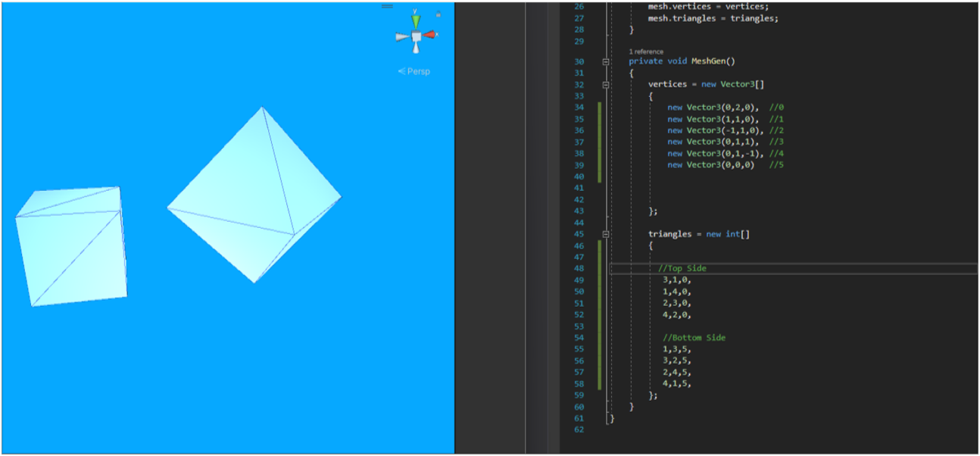The image size is (980, 456).
Task: Collapse the MeshGen method at line 30
Action: coord(605,61)
